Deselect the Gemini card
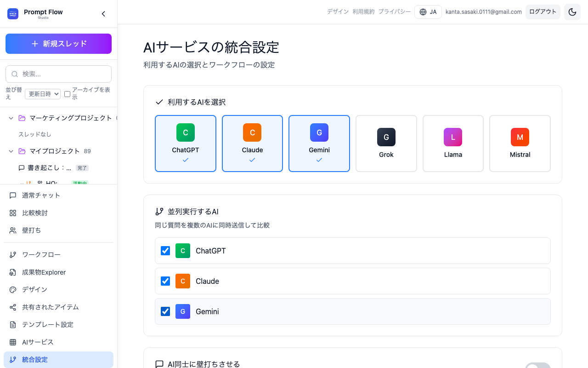 click(x=319, y=144)
